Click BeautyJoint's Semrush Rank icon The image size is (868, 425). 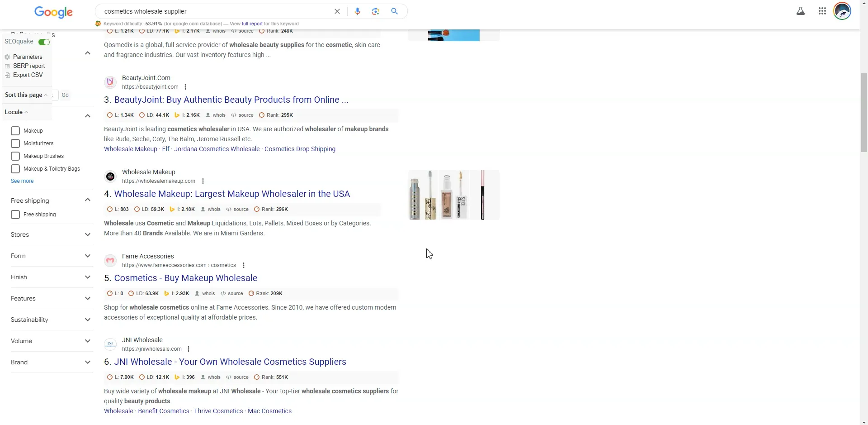[262, 115]
